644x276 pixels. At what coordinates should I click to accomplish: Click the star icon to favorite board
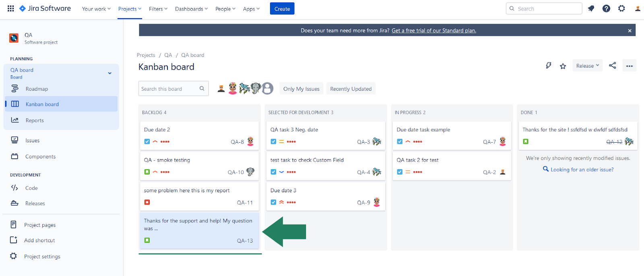click(x=563, y=66)
